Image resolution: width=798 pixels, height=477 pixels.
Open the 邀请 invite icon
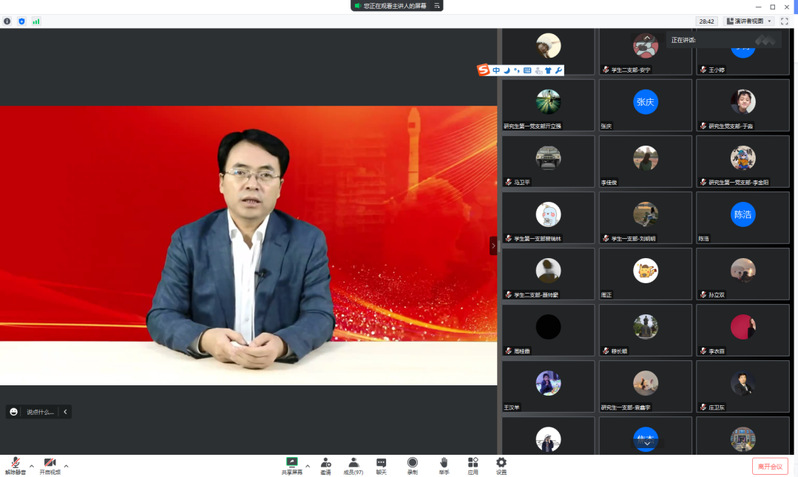(325, 465)
